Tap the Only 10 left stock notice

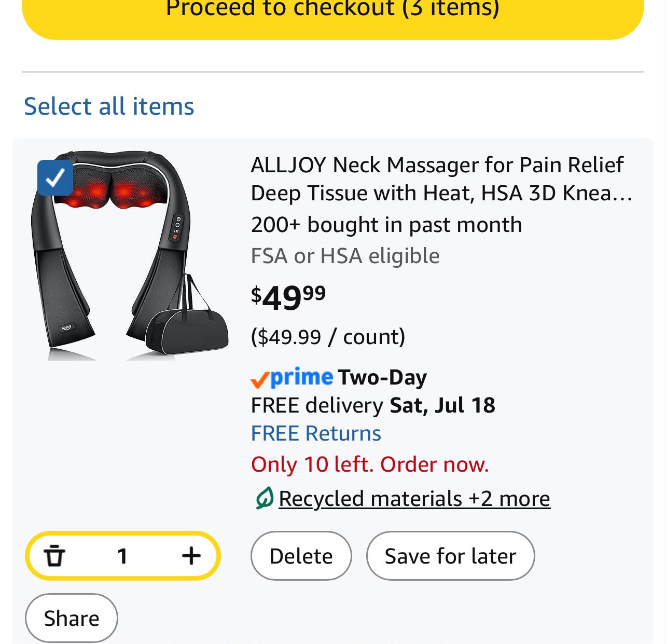(370, 464)
